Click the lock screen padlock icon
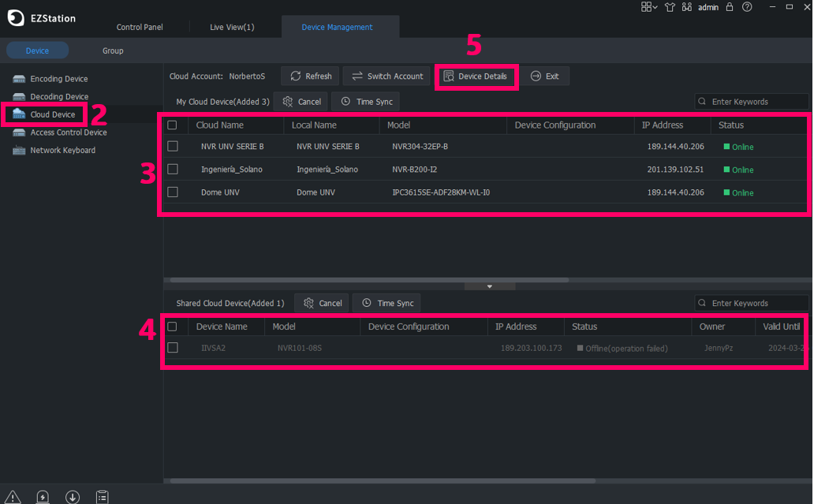This screenshot has height=504, width=814. (730, 7)
